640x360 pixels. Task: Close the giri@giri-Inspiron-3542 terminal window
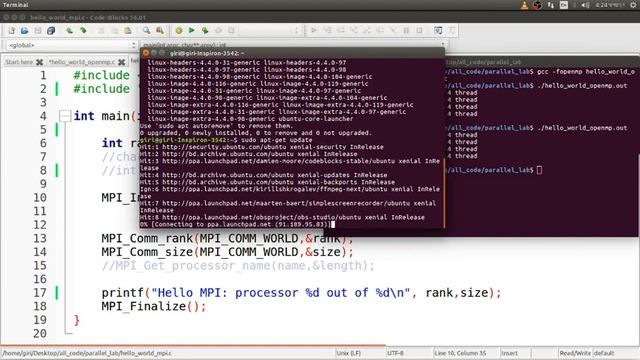tap(146, 53)
